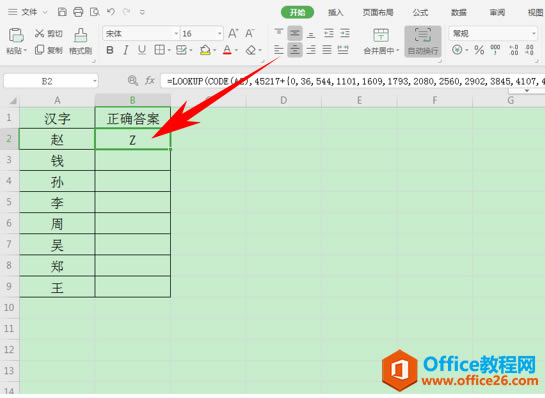Viewport: 545px width, 398px height.
Task: Click the eraser clear formatting icon
Action: [251, 50]
